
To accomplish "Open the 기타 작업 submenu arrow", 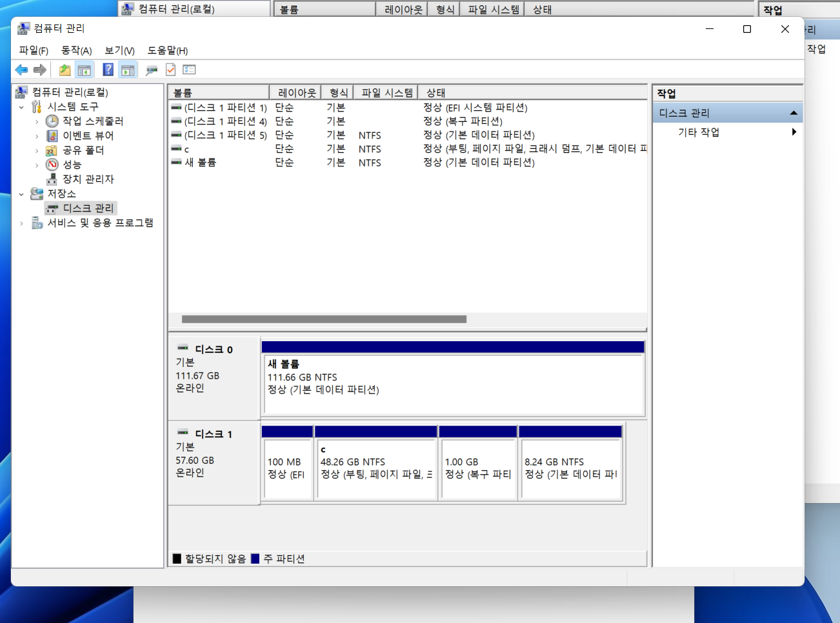I will tap(794, 132).
